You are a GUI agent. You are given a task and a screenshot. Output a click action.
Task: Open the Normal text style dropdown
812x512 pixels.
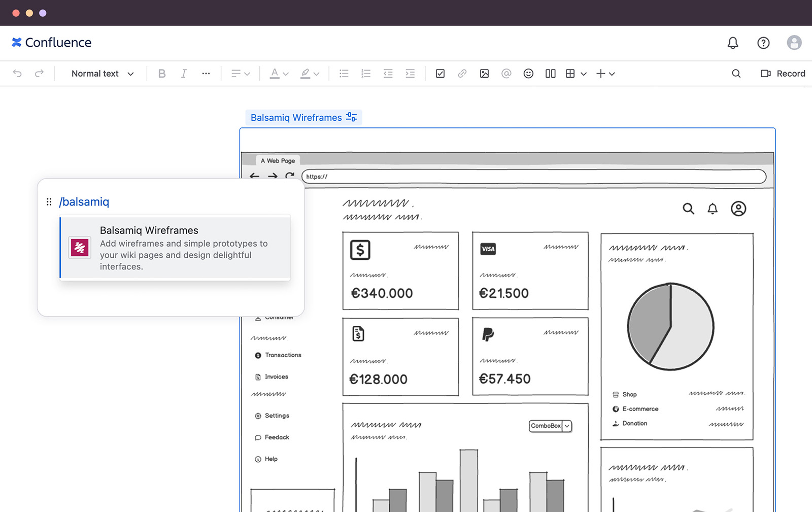[x=101, y=74]
